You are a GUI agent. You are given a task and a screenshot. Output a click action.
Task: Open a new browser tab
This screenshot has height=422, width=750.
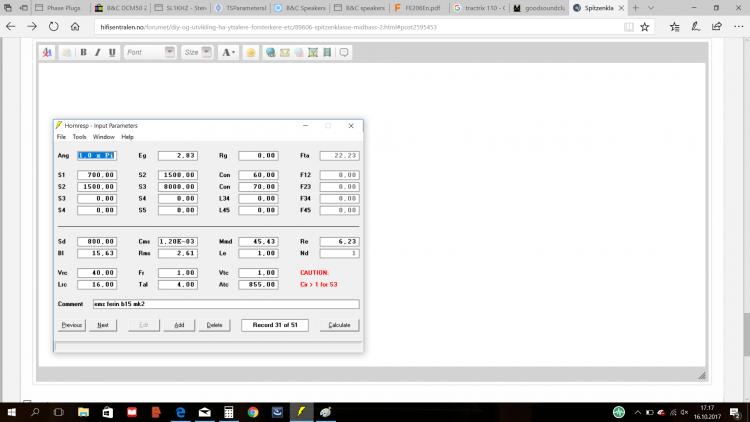[636, 8]
